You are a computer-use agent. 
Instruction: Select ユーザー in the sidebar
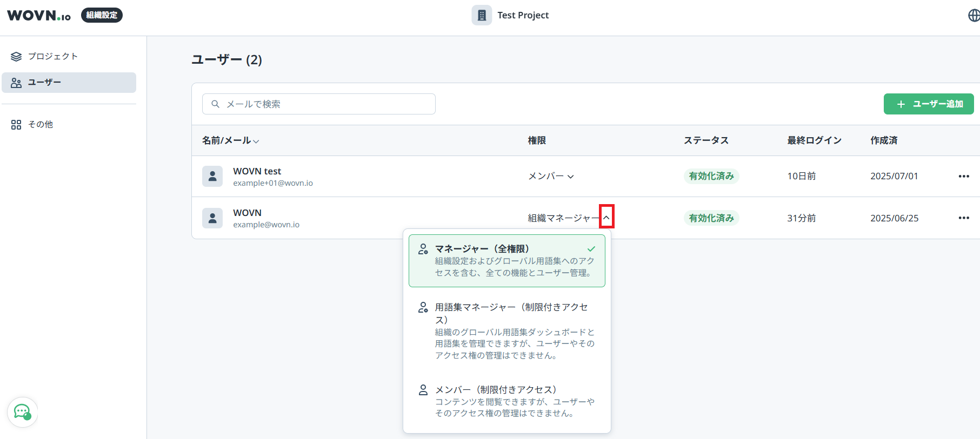pyautogui.click(x=69, y=83)
